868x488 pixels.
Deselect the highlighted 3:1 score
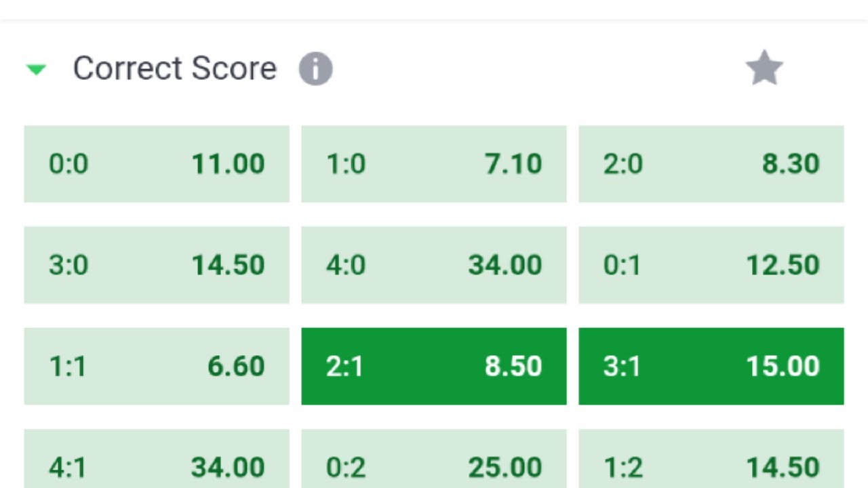coord(711,366)
